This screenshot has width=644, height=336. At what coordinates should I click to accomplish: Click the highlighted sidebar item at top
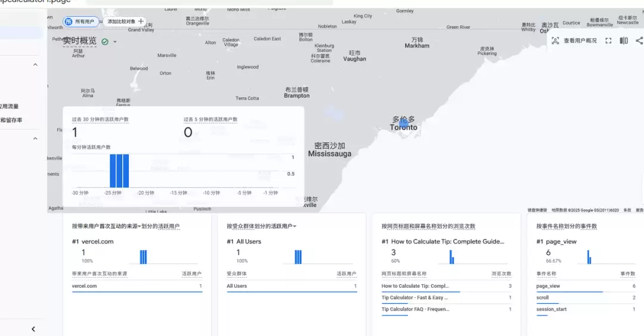(20, 33)
